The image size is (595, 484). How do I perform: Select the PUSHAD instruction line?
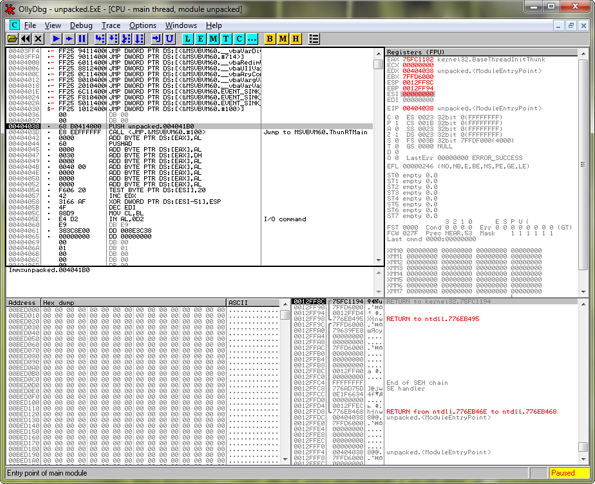point(189,143)
